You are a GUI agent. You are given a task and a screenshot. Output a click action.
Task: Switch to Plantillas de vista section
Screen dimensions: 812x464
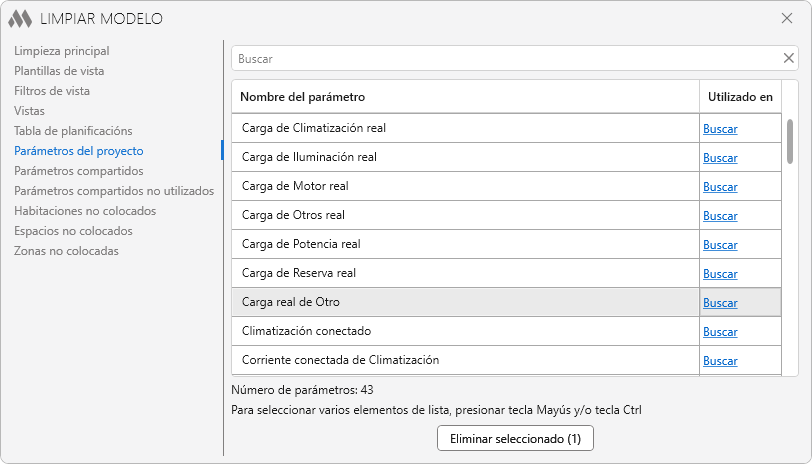(59, 71)
